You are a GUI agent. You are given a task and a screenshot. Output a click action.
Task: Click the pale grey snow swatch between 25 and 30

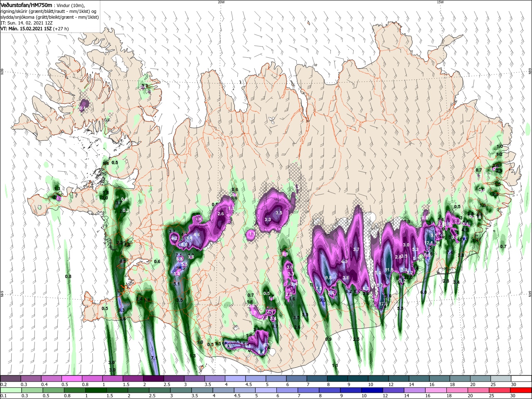click(x=500, y=378)
